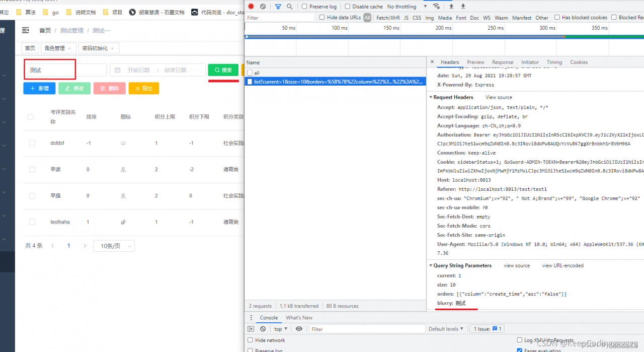The width and height of the screenshot is (644, 352).
Task: Open the 说明文档 bookmark folder
Action: [81, 12]
